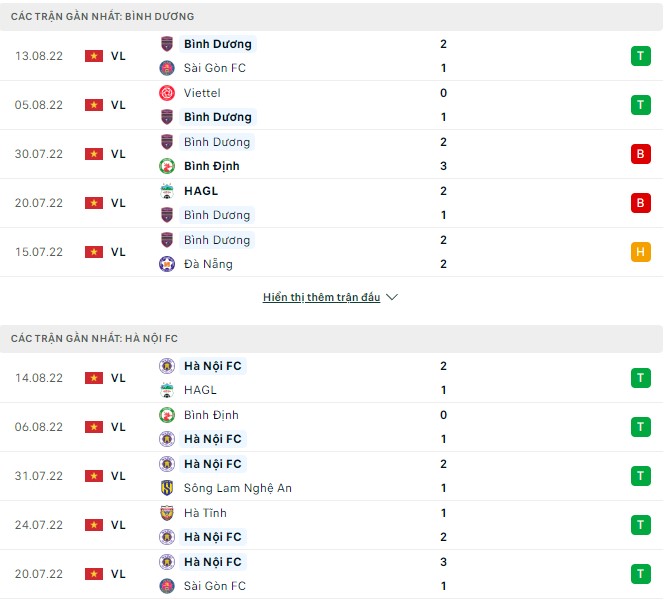
Task: Click red B badge for Bình Định match
Action: pyautogui.click(x=640, y=154)
